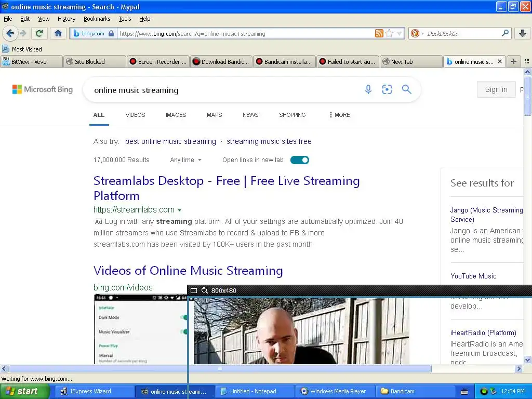
Task: Open the History menu
Action: (66, 19)
